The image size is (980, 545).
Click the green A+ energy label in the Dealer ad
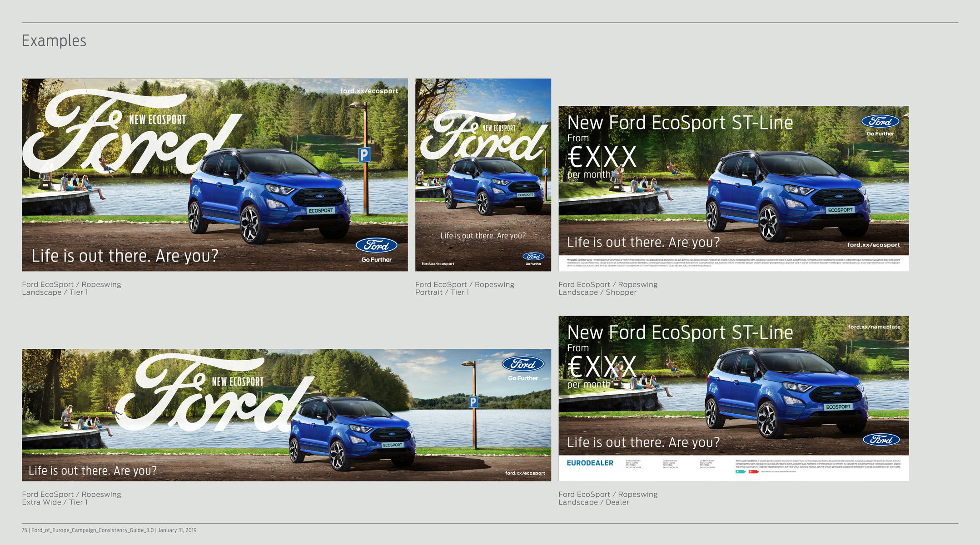(x=740, y=472)
